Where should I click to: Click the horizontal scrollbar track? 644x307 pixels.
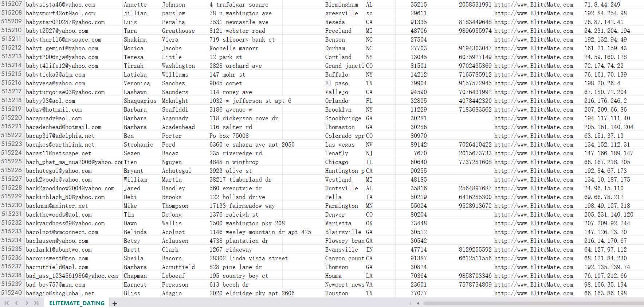coord(534,303)
